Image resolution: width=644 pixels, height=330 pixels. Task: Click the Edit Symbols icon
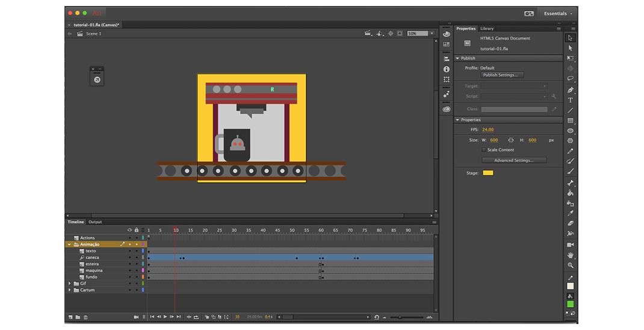(380, 34)
